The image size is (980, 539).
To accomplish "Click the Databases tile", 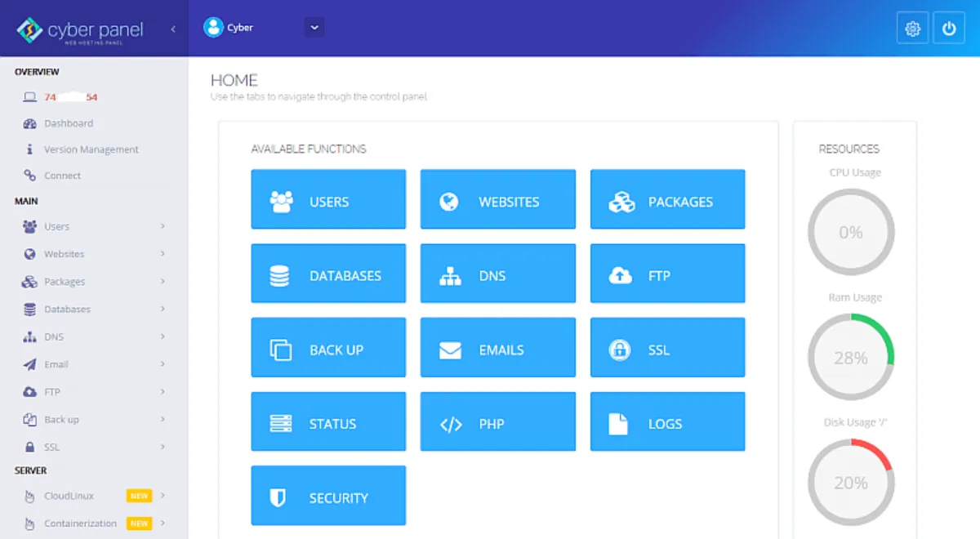I will [328, 273].
